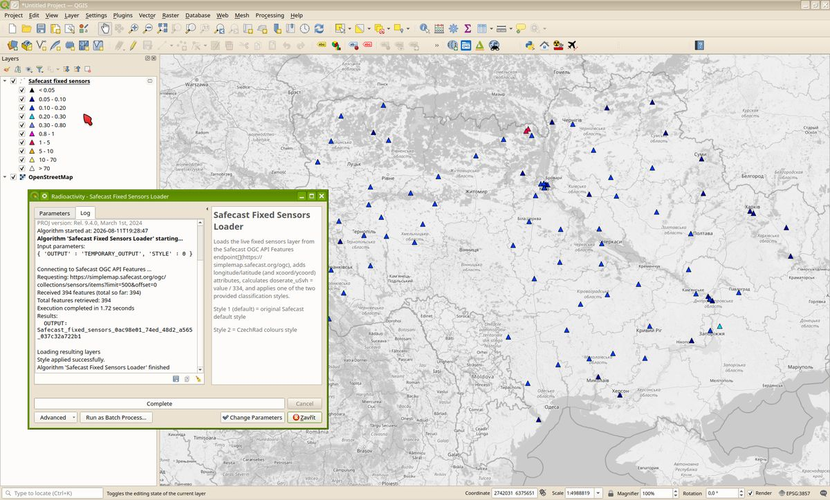The width and height of the screenshot is (830, 500).
Task: Show the statistical summary sigma icon
Action: (467, 29)
